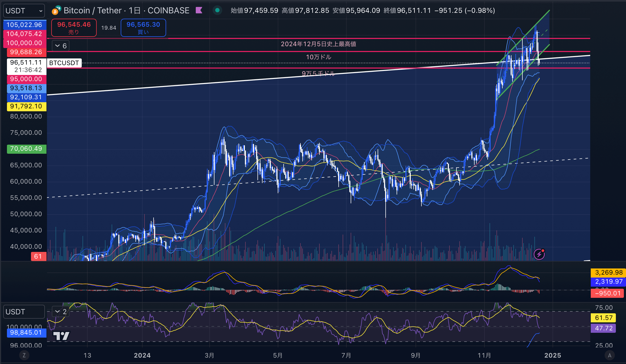Select the 104,075.42 price label
Image resolution: width=626 pixels, height=364 pixels.
[25, 34]
